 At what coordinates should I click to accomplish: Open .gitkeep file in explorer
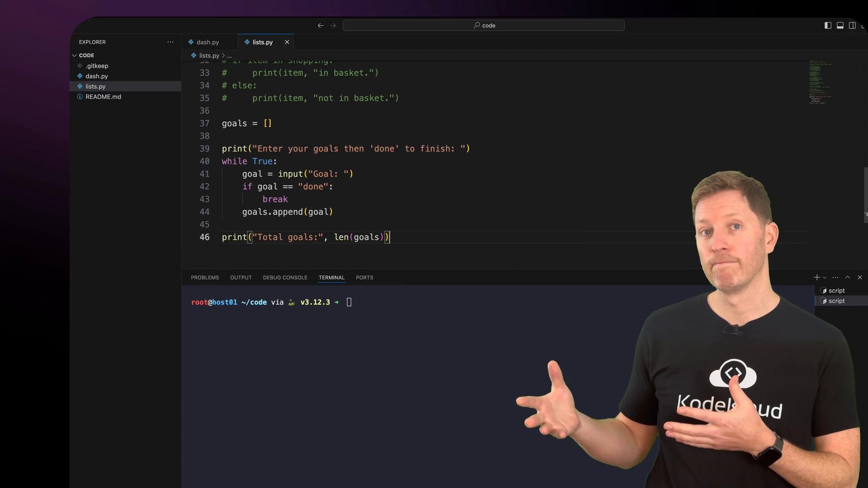(97, 66)
